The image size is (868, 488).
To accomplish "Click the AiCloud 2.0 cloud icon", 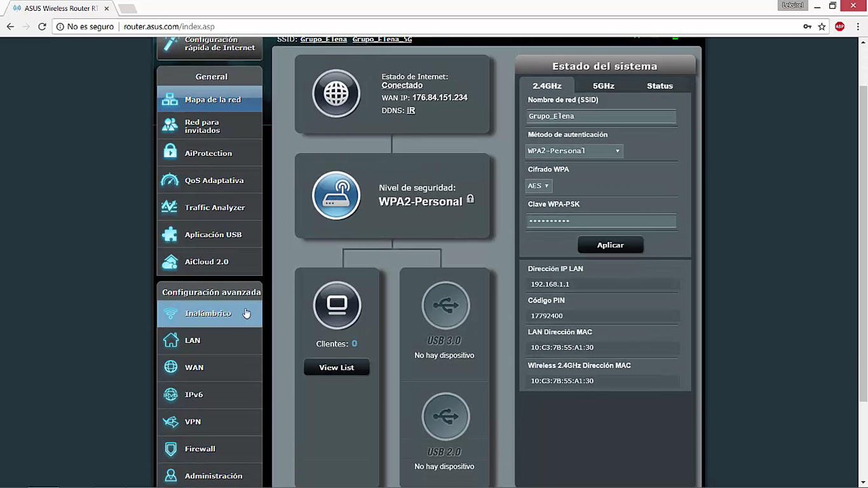I will [170, 262].
